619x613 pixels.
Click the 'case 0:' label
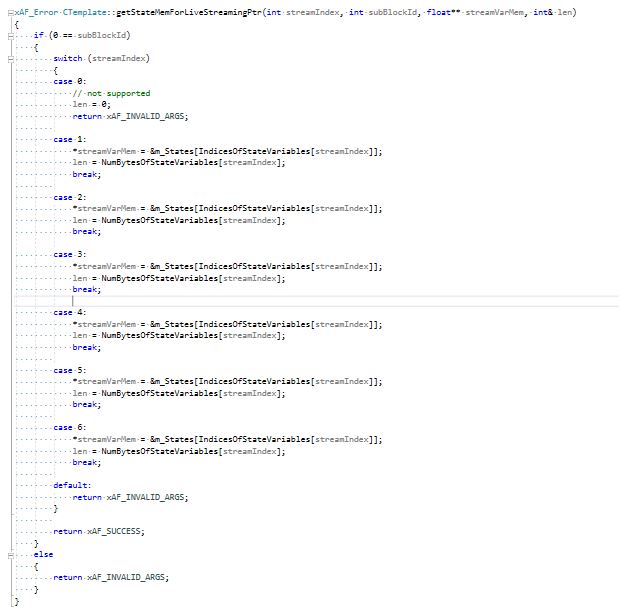70,82
